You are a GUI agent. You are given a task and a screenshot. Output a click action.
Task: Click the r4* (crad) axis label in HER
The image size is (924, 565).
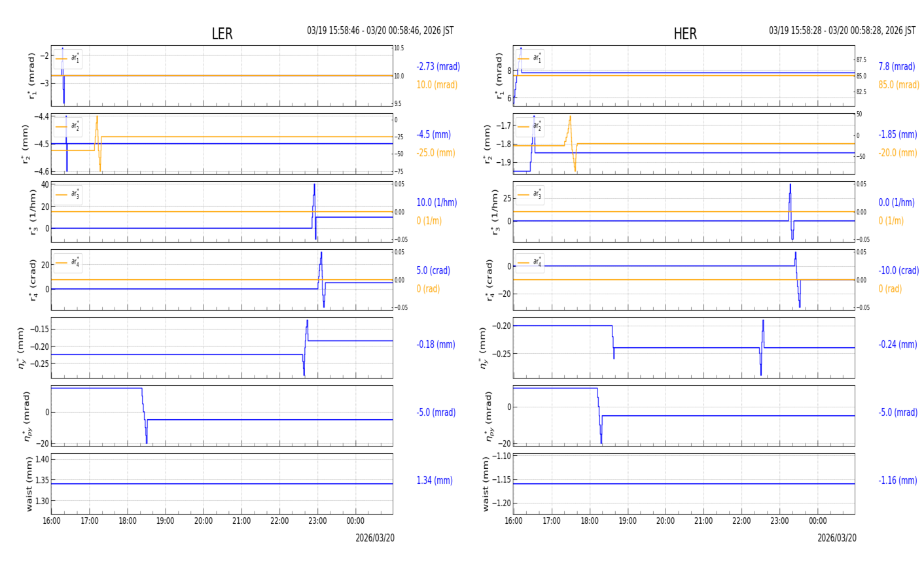click(x=489, y=280)
